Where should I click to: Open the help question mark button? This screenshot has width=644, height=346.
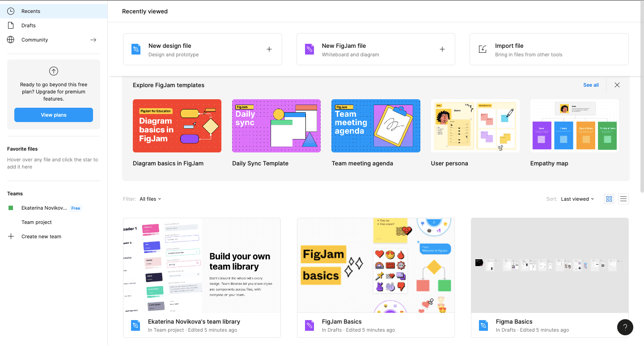point(625,327)
